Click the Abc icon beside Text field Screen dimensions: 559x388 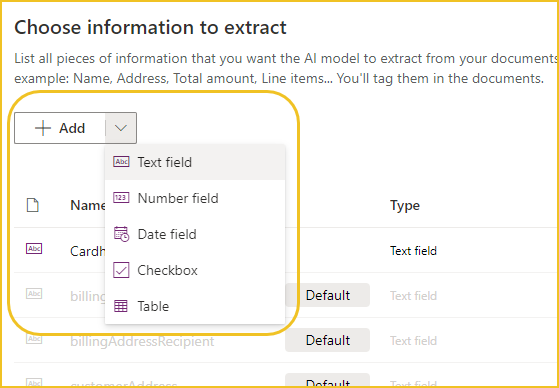[121, 162]
